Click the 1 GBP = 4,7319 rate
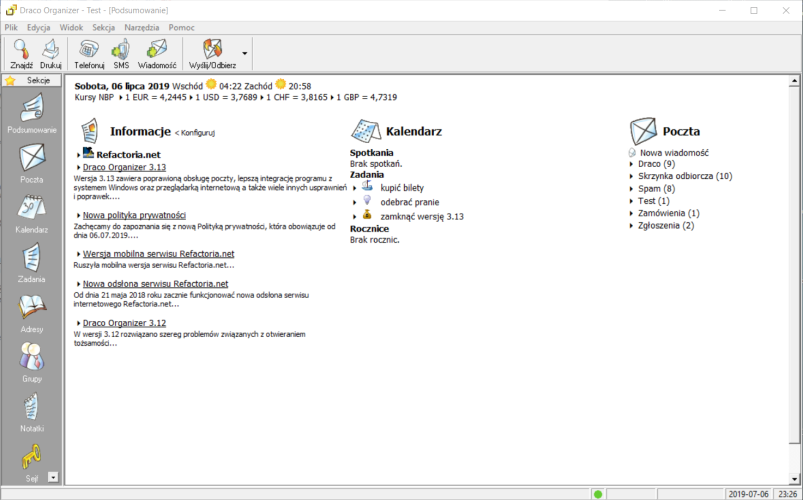Screen dimensions: 803x500 [367, 97]
